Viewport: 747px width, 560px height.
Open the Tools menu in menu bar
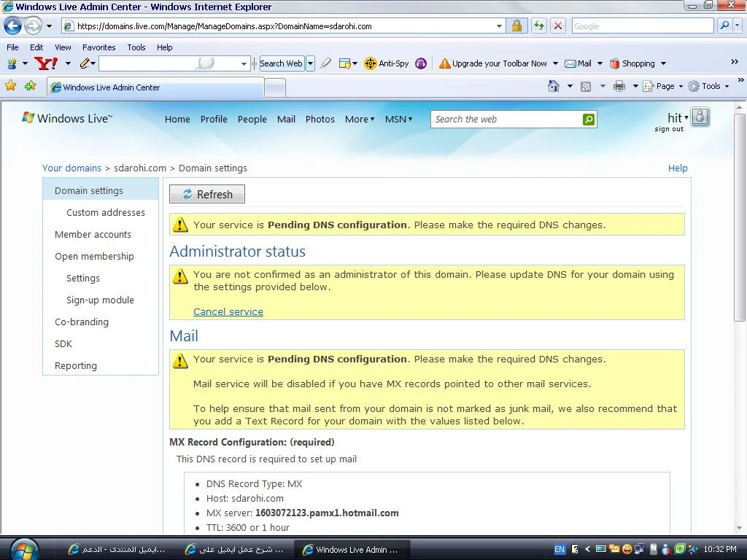(136, 47)
